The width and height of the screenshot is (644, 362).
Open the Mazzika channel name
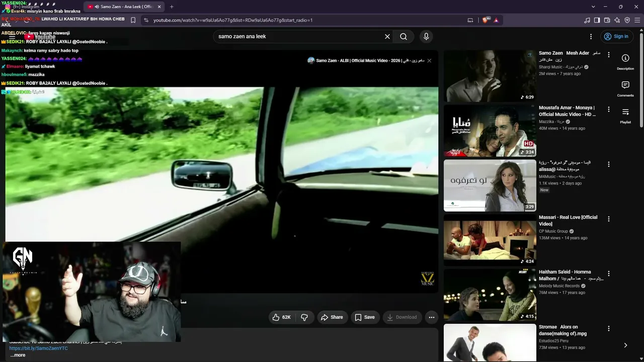[551, 122]
